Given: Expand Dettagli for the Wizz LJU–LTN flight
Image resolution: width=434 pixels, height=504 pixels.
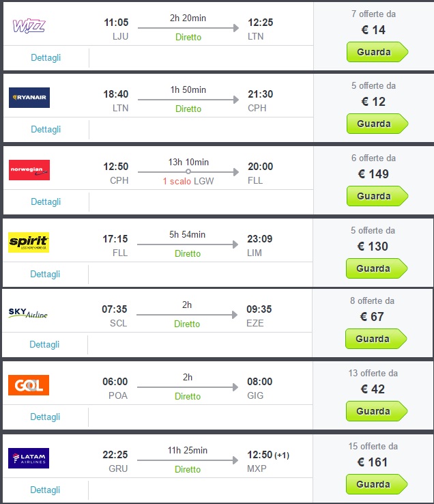Looking at the screenshot, I should coord(46,57).
